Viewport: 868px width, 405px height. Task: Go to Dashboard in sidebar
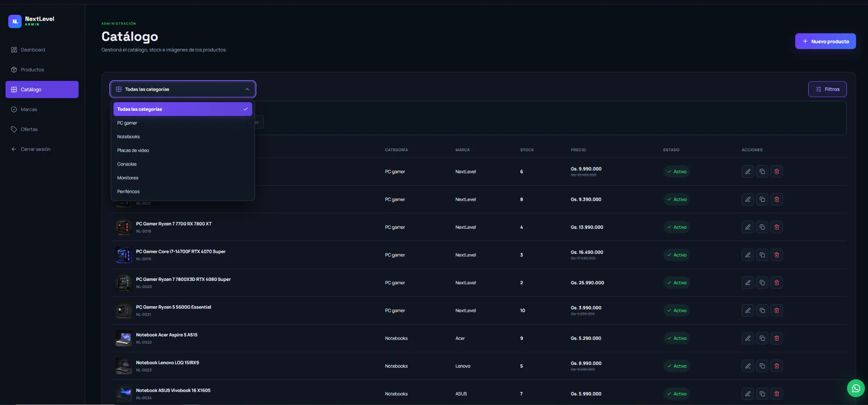click(x=42, y=50)
